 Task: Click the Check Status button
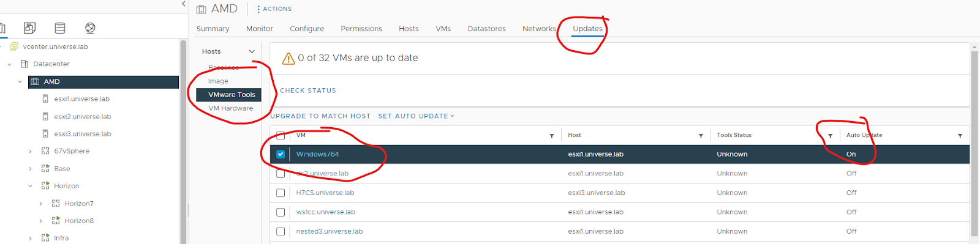pyautogui.click(x=308, y=91)
